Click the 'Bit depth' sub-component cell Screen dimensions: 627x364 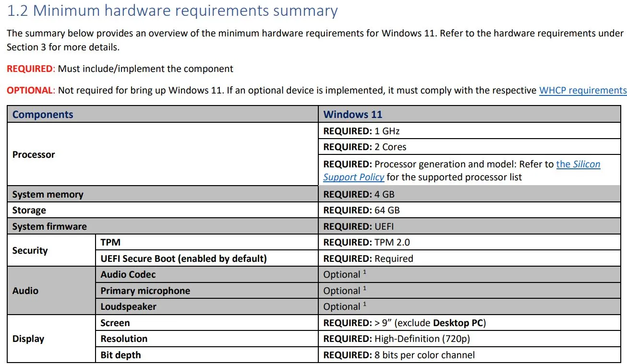coord(206,355)
